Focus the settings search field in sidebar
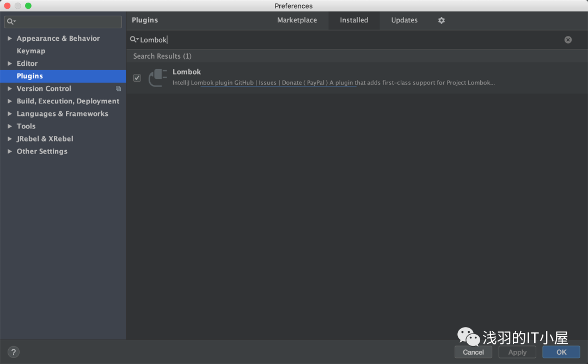Image resolution: width=588 pixels, height=364 pixels. click(63, 22)
